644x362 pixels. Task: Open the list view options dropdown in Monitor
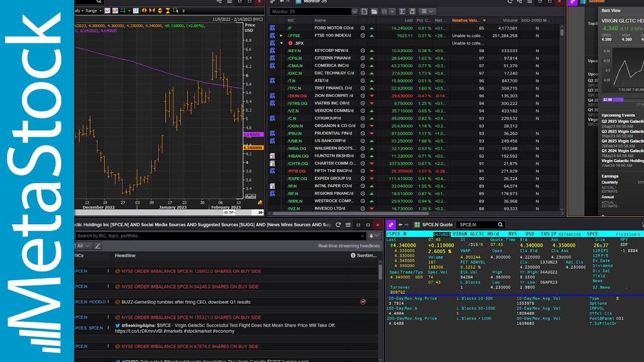(x=427, y=11)
